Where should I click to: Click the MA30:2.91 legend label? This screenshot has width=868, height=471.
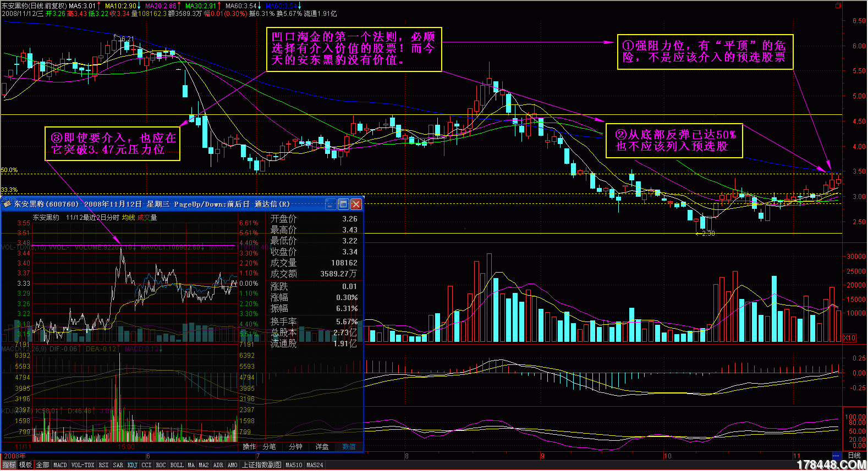coord(201,6)
